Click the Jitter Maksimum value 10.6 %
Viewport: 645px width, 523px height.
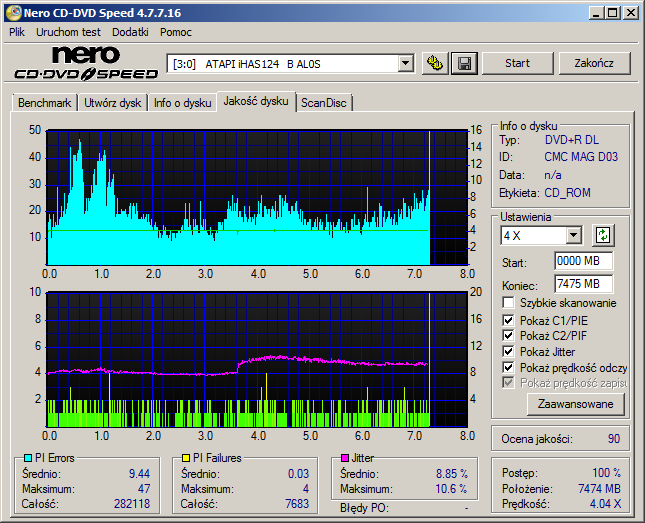(451, 489)
